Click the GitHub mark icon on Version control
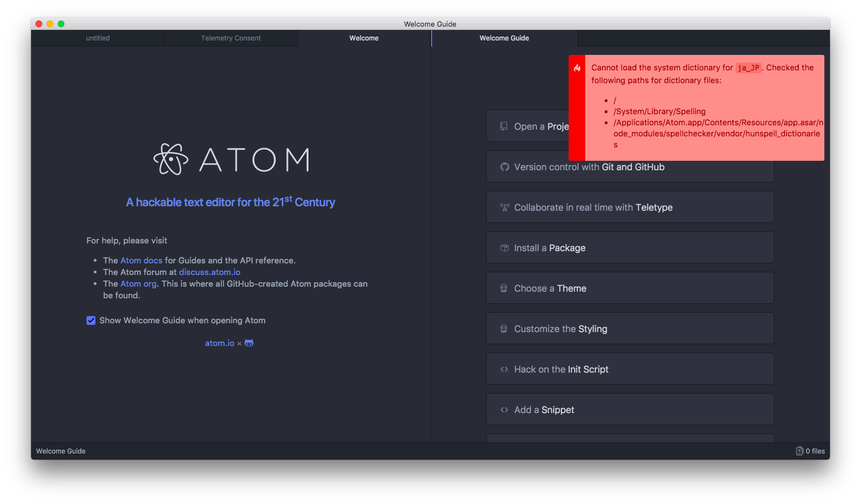Screen dimensions: 861x504 [x=504, y=167]
